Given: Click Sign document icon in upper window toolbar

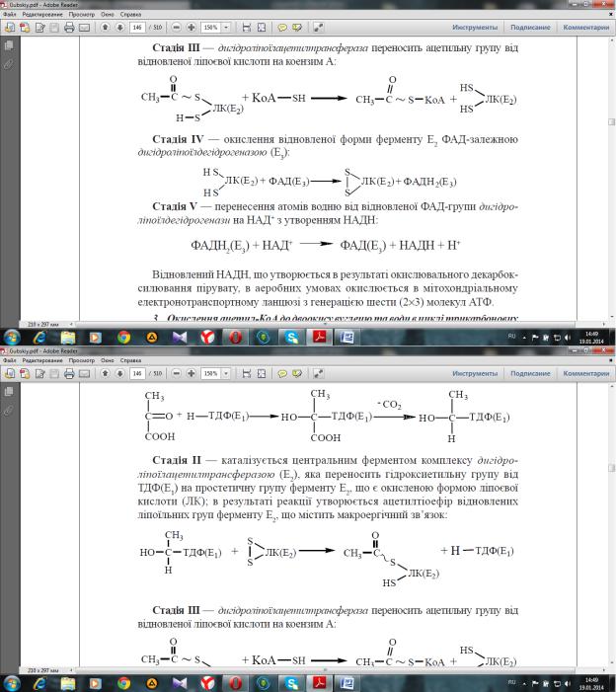Looking at the screenshot, I should click(x=40, y=28).
